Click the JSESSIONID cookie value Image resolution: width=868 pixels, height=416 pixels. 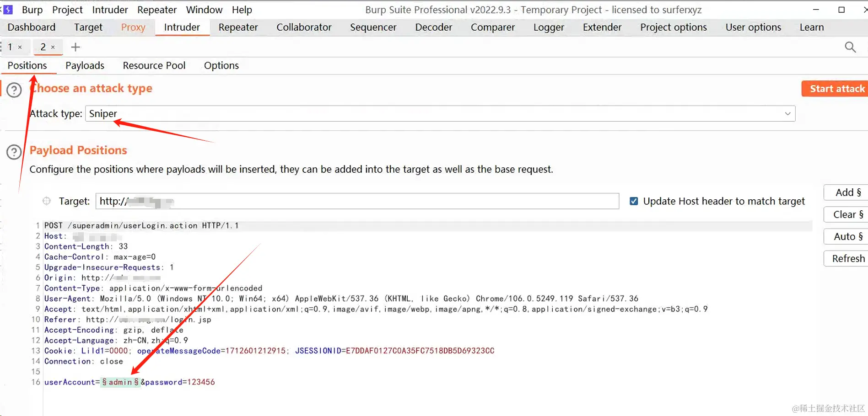tap(420, 351)
